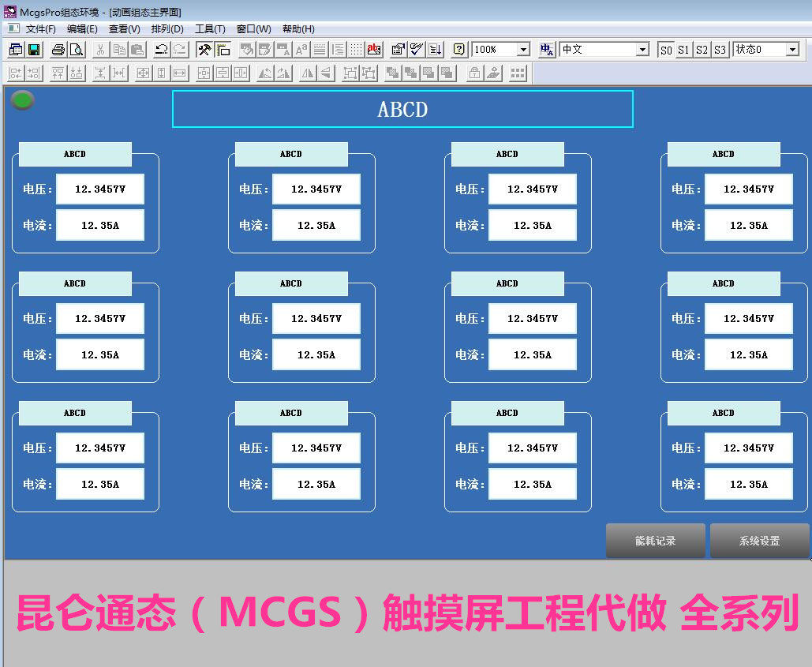812x667 pixels.
Task: Click the Save project toolbar icon
Action: point(34,50)
